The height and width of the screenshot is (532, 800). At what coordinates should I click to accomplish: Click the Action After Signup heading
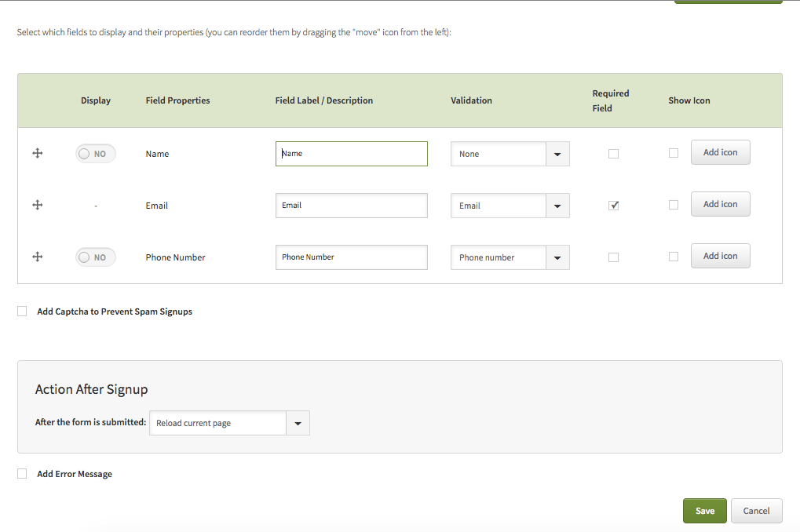pyautogui.click(x=91, y=389)
